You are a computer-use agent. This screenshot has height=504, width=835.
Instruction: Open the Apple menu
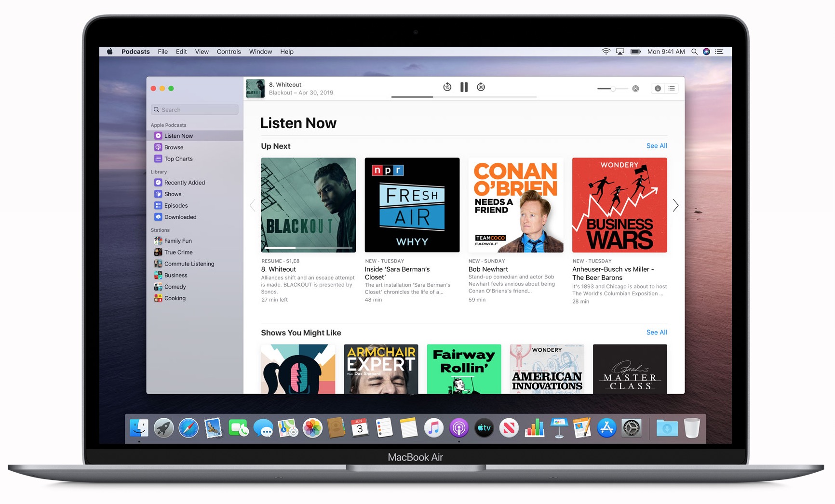(x=110, y=52)
